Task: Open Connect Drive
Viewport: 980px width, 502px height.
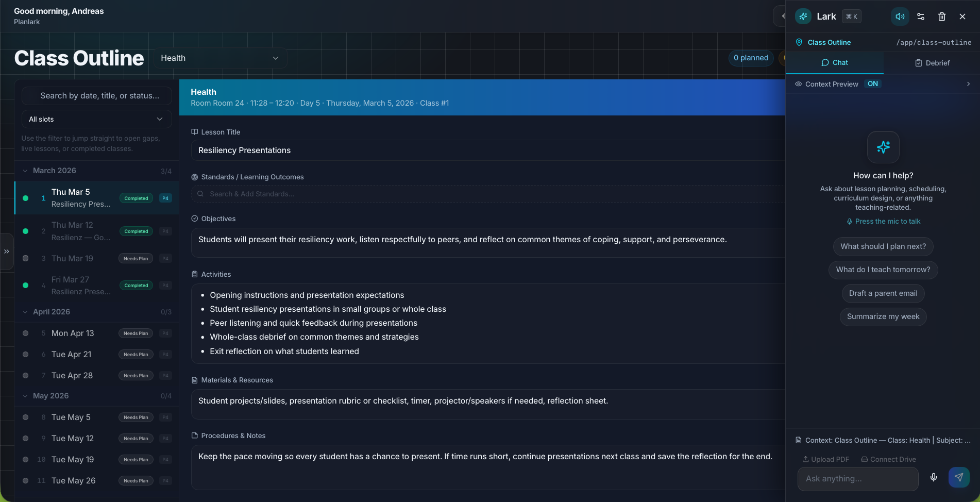Action: [x=889, y=459]
